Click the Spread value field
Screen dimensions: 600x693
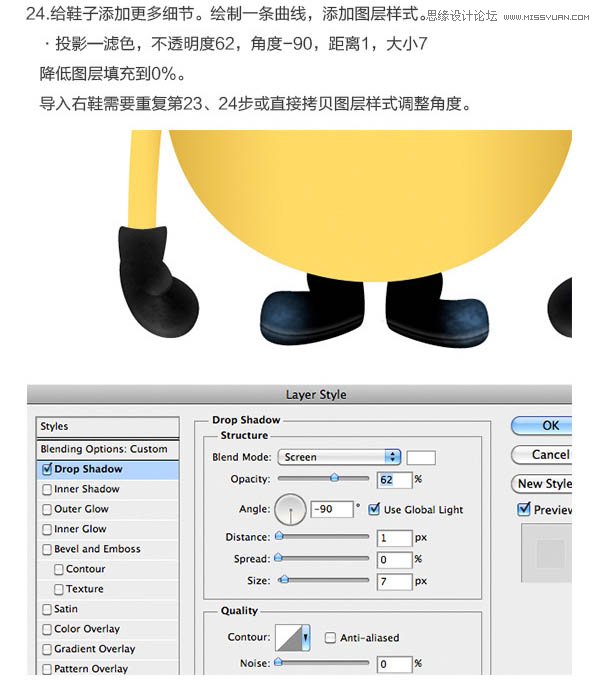point(395,560)
